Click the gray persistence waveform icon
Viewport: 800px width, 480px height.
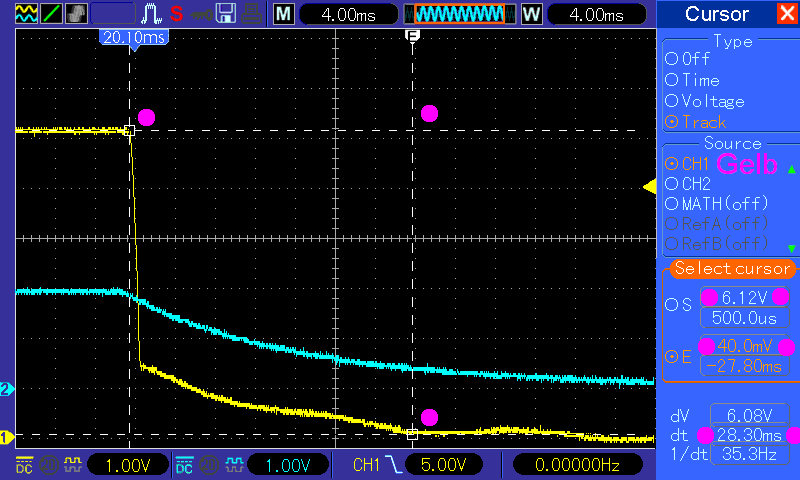point(76,13)
